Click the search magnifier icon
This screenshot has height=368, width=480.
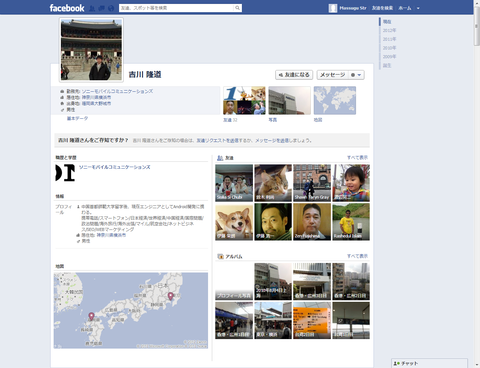pyautogui.click(x=237, y=8)
